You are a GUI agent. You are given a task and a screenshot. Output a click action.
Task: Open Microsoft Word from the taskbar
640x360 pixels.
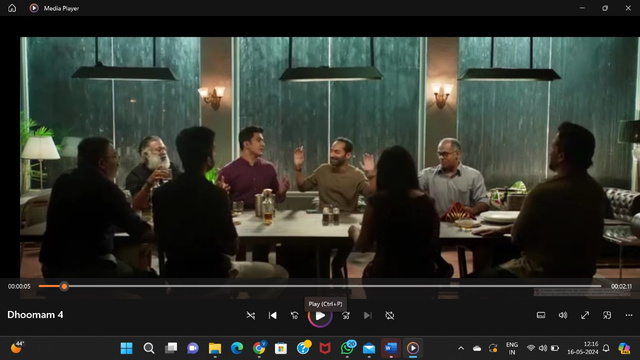point(391,348)
